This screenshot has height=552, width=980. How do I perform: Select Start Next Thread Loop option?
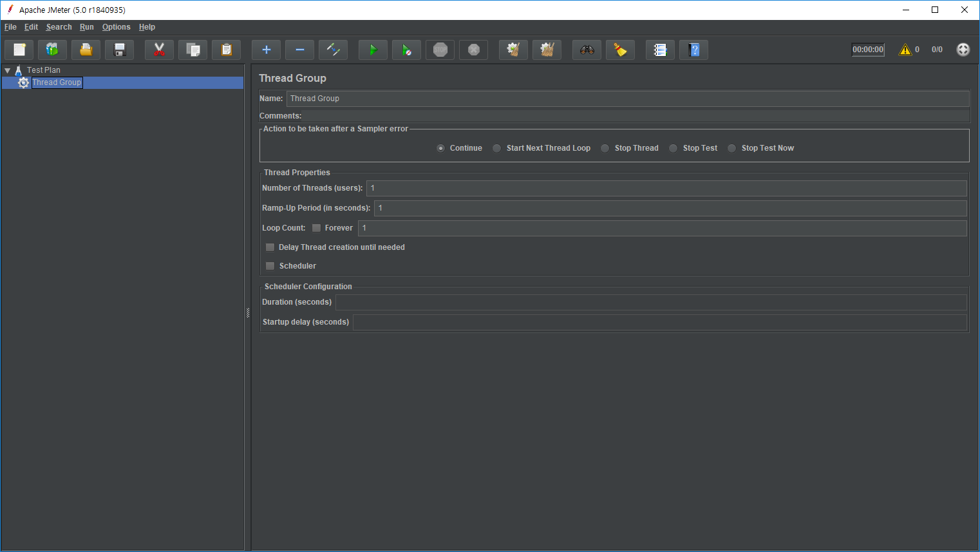pos(497,148)
